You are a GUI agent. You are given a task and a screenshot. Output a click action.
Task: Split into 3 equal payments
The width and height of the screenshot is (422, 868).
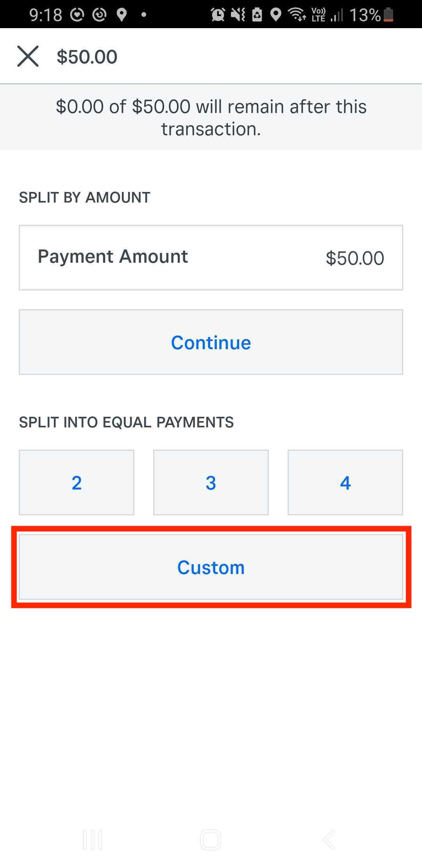coord(211,482)
